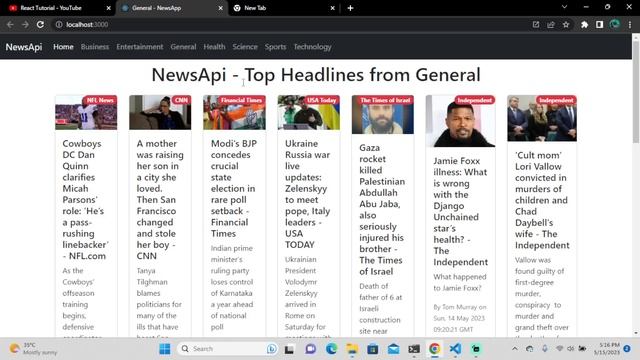Open the Gaza rocket article image

pyautogui.click(x=382, y=115)
